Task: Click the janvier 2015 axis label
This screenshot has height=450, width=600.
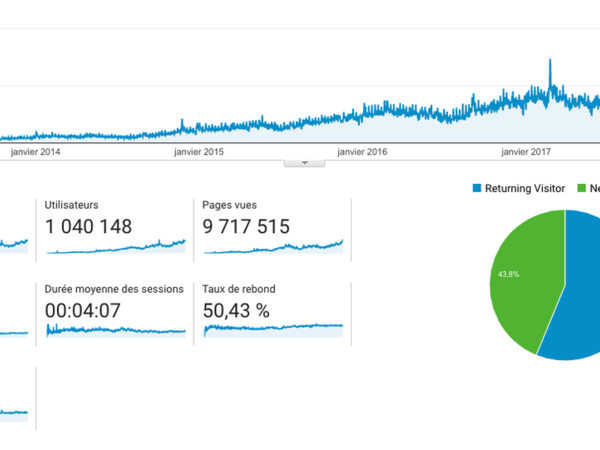Action: click(x=198, y=152)
